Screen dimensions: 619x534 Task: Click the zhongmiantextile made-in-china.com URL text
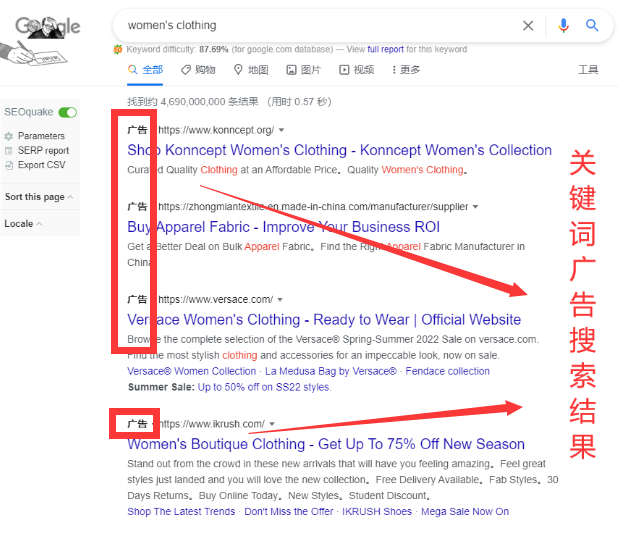[x=313, y=207]
